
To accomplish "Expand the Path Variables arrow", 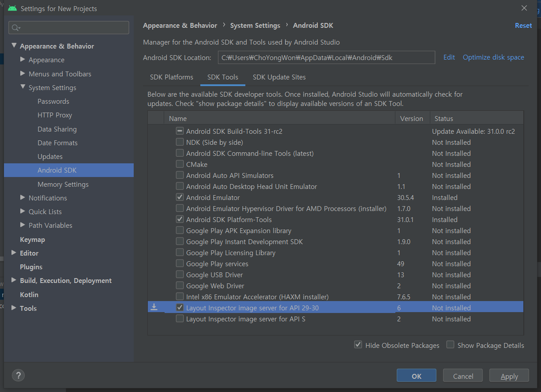I will [23, 225].
